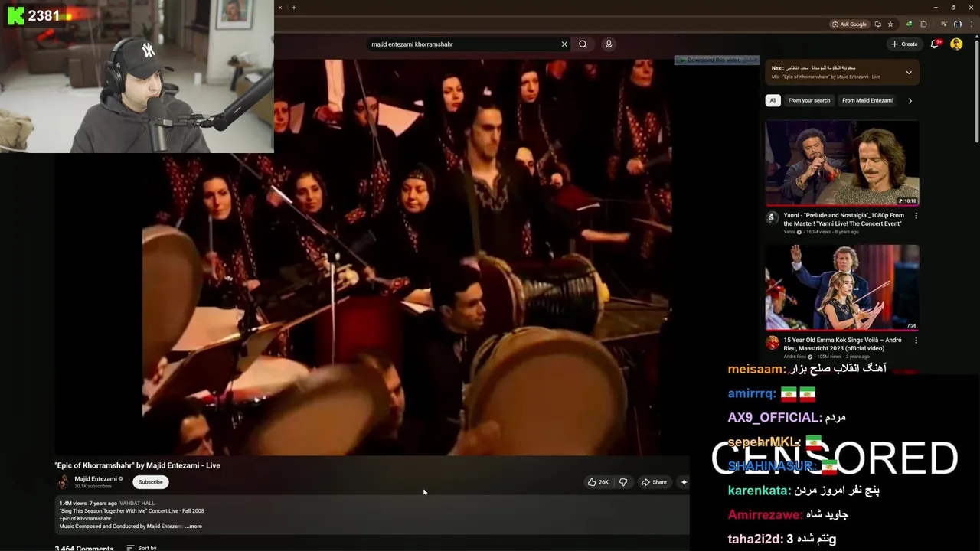This screenshot has height=551, width=980.
Task: Open Majid Entezami channel avatar
Action: click(63, 482)
